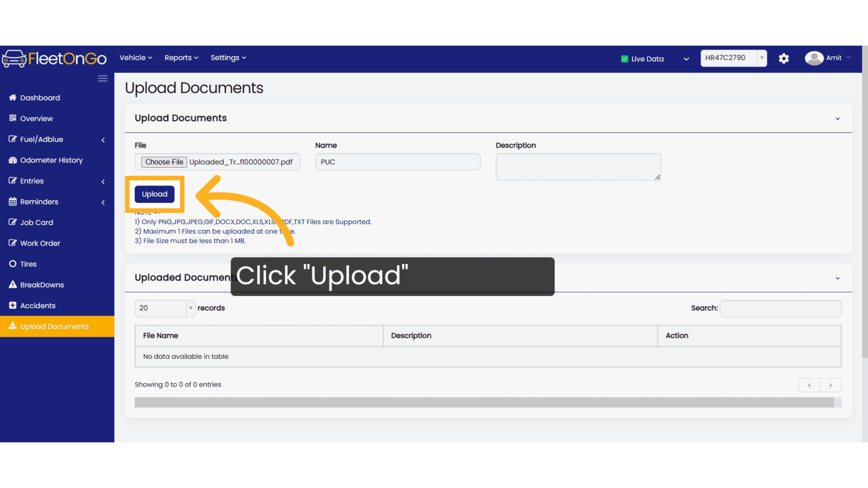Click the Choose File button
The width and height of the screenshot is (868, 488).
coord(164,162)
